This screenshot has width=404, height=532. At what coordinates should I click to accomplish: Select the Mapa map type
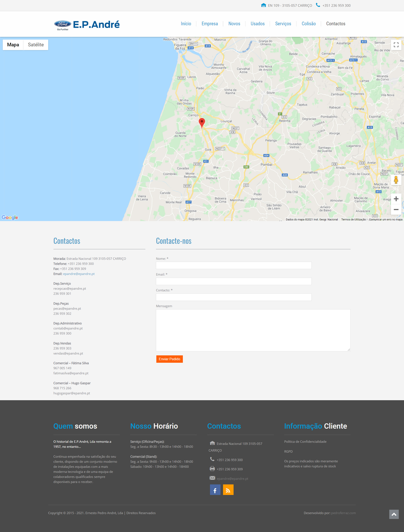[13, 45]
